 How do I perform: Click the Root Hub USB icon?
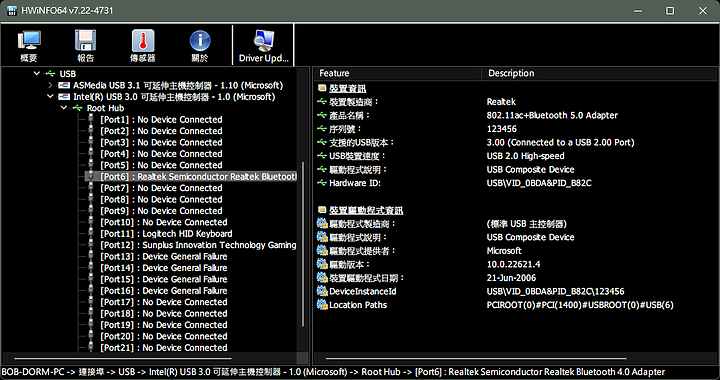pos(78,108)
